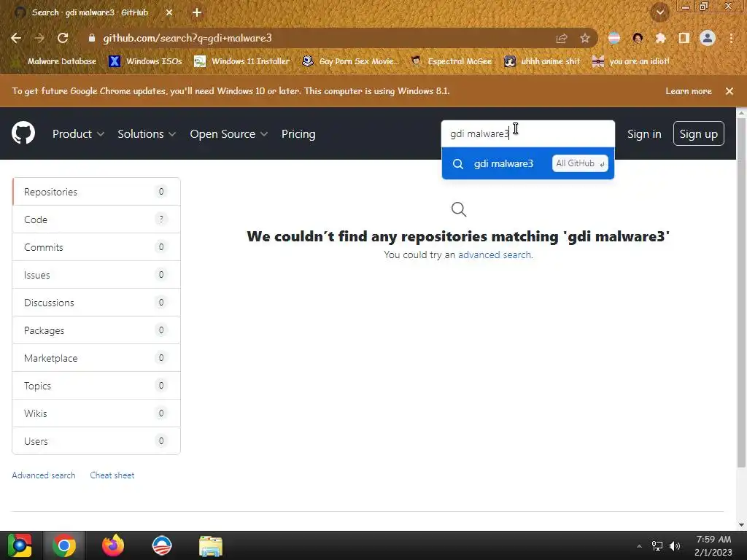This screenshot has width=747, height=560.
Task: Select the Marketplace filter
Action: click(x=96, y=357)
